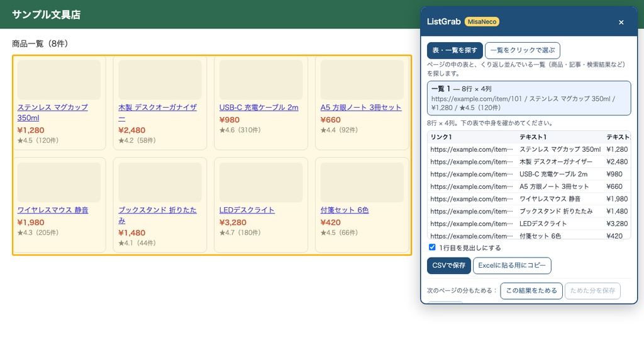The height and width of the screenshot is (347, 644).
Task: Click the ¥2,480 cell in preview table
Action: pos(617,162)
